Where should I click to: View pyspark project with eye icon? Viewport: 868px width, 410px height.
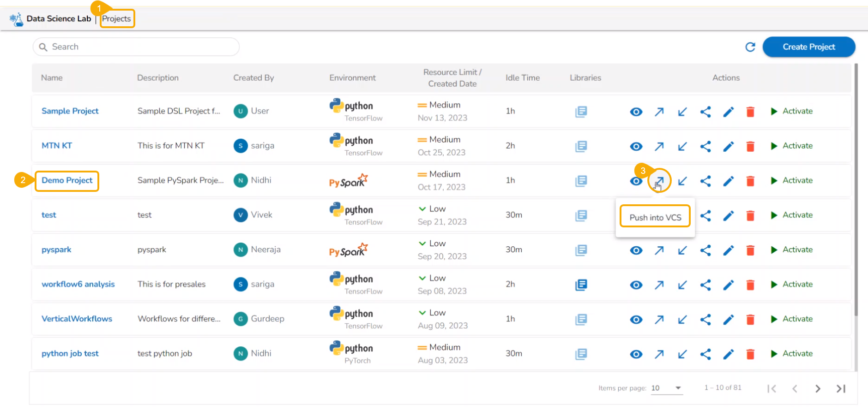click(636, 250)
